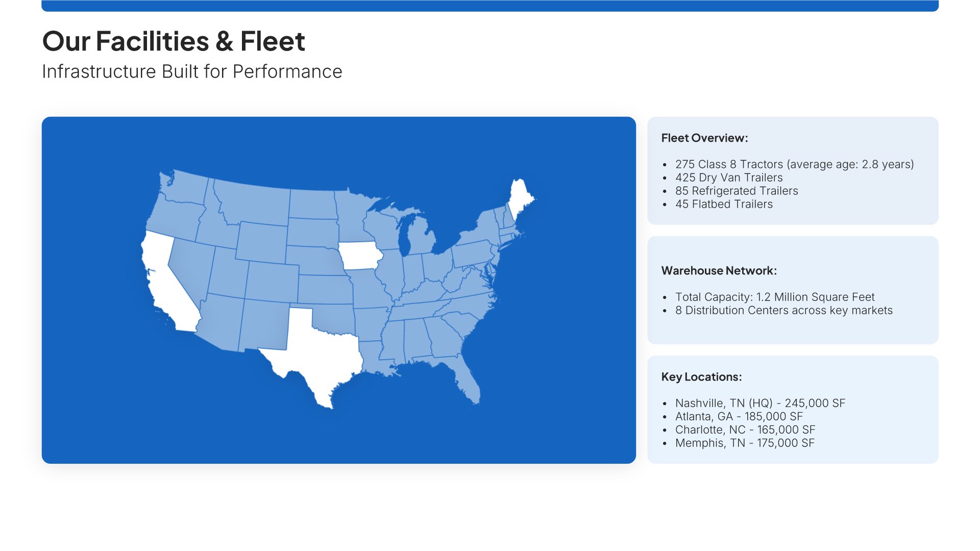Click the "Memphis, TN - 175,000 SF" line

[x=745, y=443]
